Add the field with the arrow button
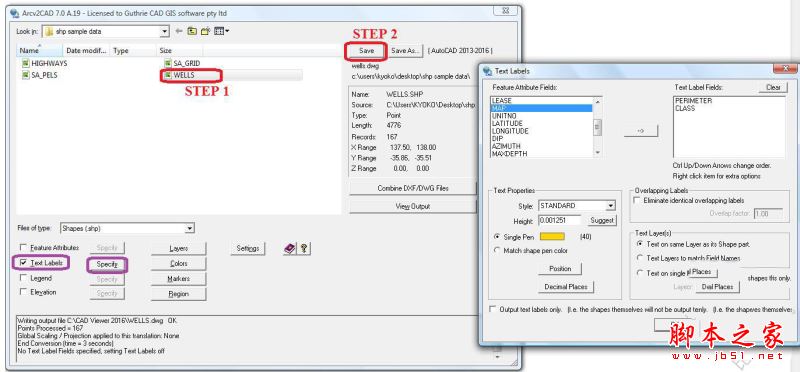The height and width of the screenshot is (372, 800). tap(641, 131)
